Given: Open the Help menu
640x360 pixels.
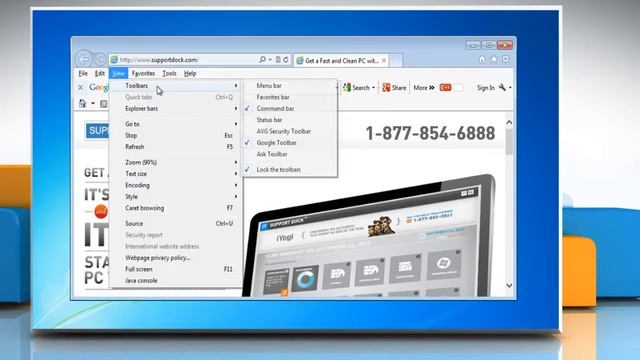Looking at the screenshot, I should 190,73.
